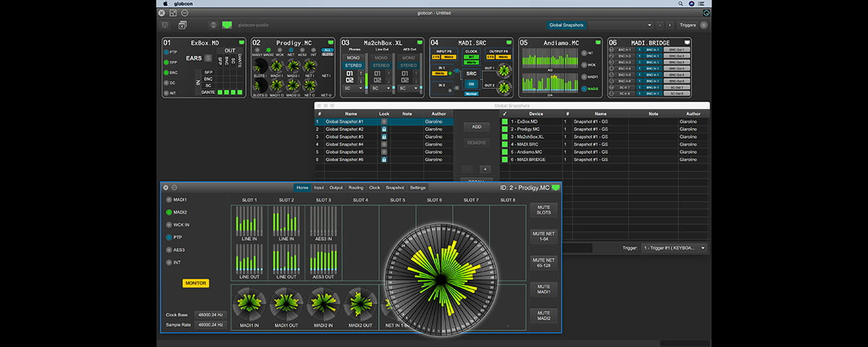868x347 pixels.
Task: Select PTP clock source on the ExBox.MD tile
Action: (x=166, y=52)
